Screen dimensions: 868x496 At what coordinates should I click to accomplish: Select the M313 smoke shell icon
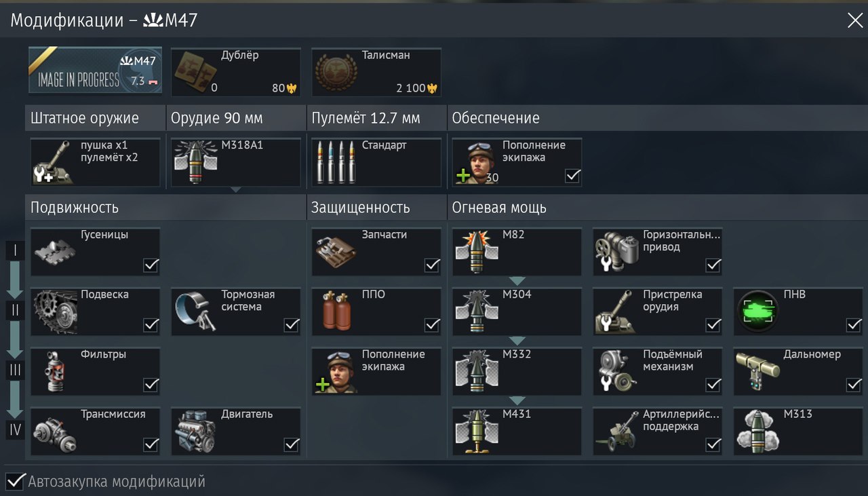tap(757, 432)
